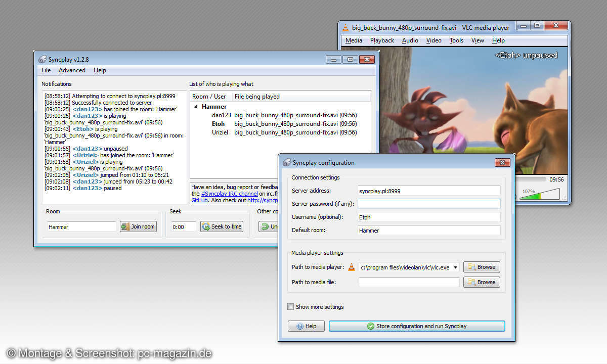Viewport: 607px width, 364px height.
Task: Click the Server password field
Action: point(429,204)
